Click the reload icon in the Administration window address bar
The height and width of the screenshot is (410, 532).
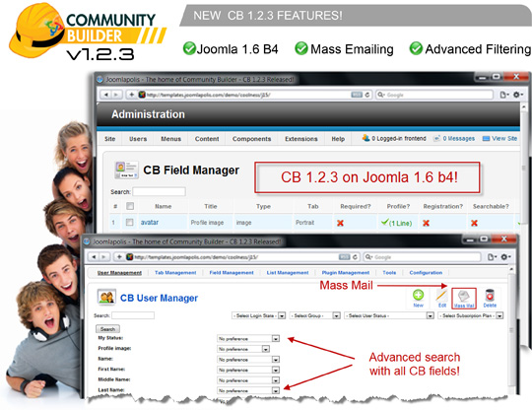(x=367, y=95)
